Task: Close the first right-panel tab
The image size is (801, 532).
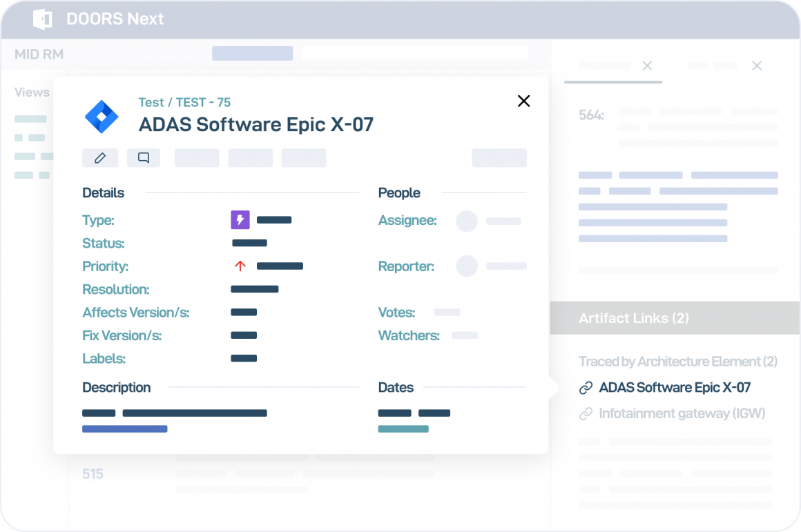Action: [647, 66]
